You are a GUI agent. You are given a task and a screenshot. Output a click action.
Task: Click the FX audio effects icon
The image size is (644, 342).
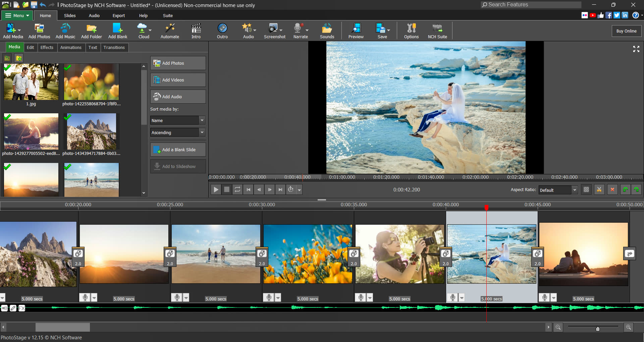pyautogui.click(x=22, y=308)
